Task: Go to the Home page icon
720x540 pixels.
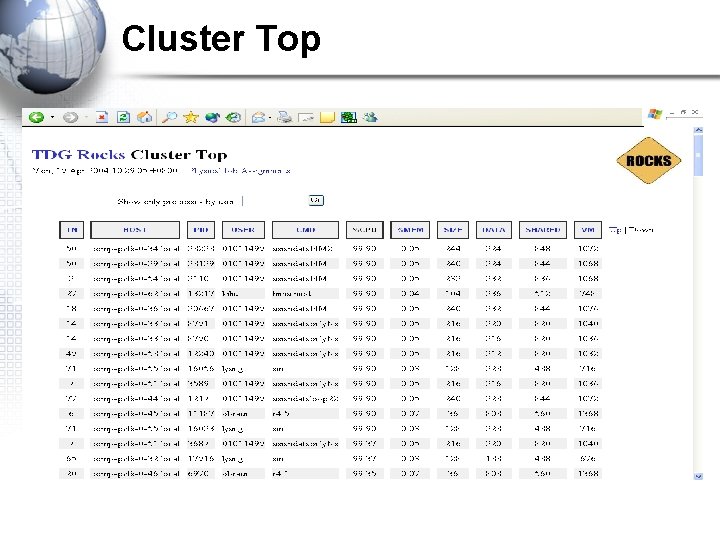Action: (x=145, y=118)
